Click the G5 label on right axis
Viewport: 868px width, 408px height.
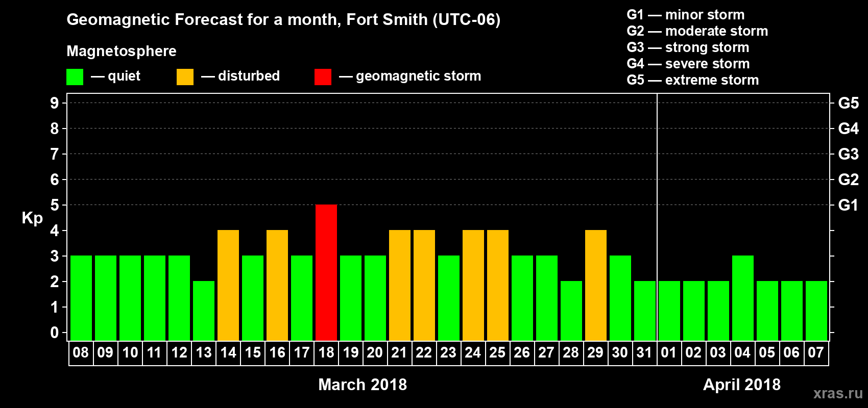pos(849,103)
